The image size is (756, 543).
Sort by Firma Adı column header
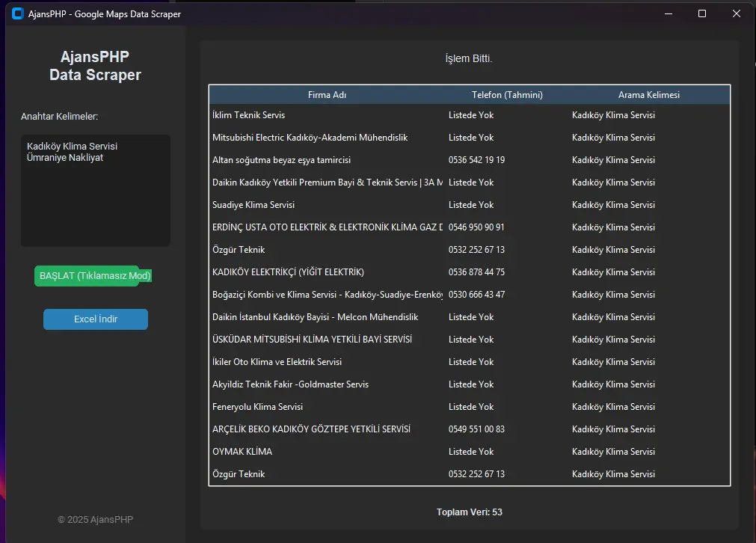[327, 95]
